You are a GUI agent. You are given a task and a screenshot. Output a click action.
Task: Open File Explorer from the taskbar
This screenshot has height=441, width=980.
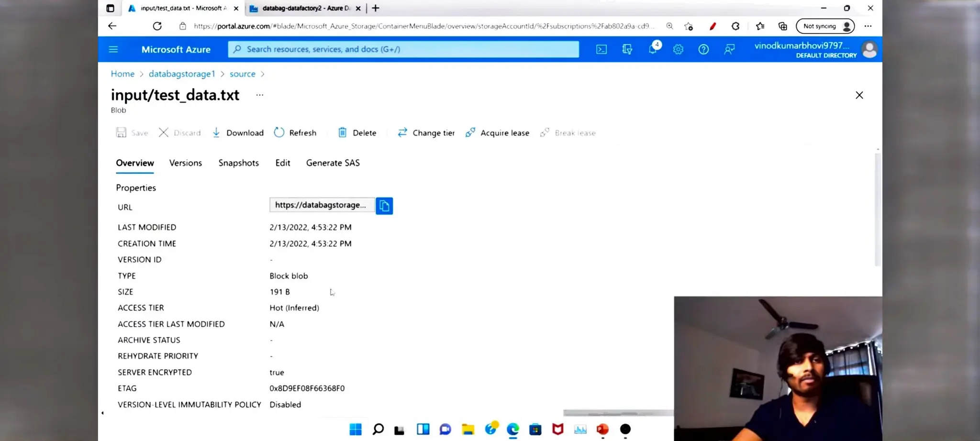[468, 429]
